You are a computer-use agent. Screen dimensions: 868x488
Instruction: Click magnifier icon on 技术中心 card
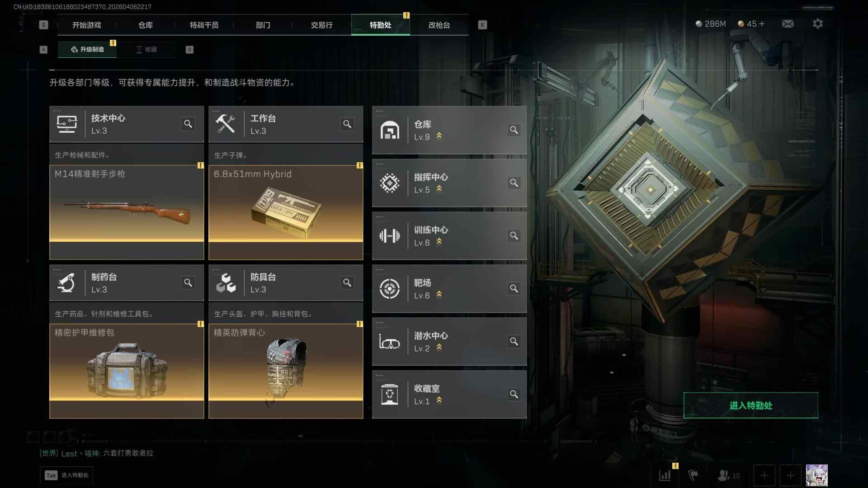click(188, 124)
